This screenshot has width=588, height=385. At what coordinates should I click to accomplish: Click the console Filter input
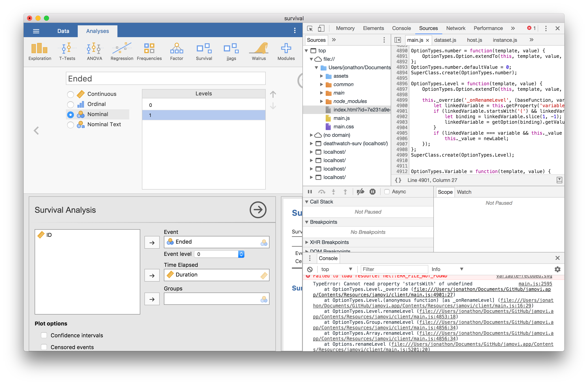(x=394, y=269)
